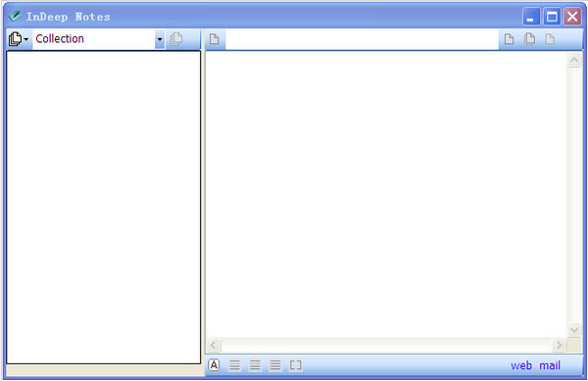Click the vertical scrollbar up arrow
588x381 pixels.
pyautogui.click(x=574, y=61)
